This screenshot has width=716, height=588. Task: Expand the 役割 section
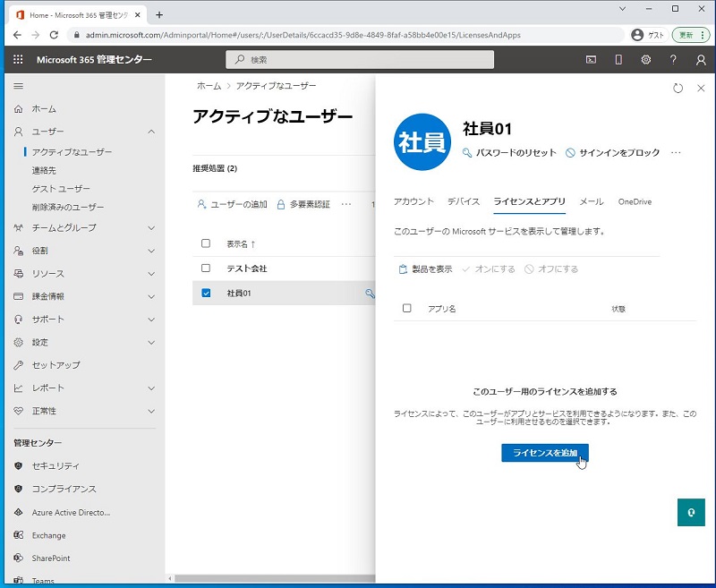pyautogui.click(x=151, y=251)
